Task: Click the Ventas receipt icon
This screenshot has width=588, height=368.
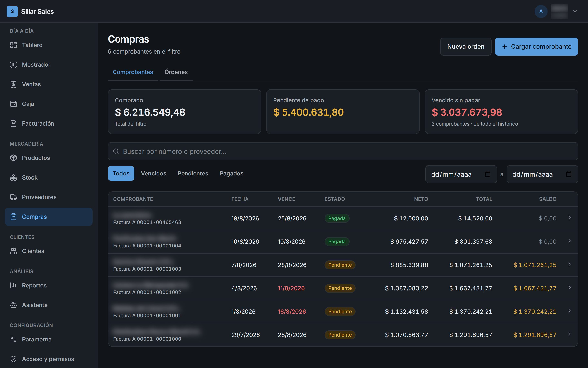Action: click(13, 84)
